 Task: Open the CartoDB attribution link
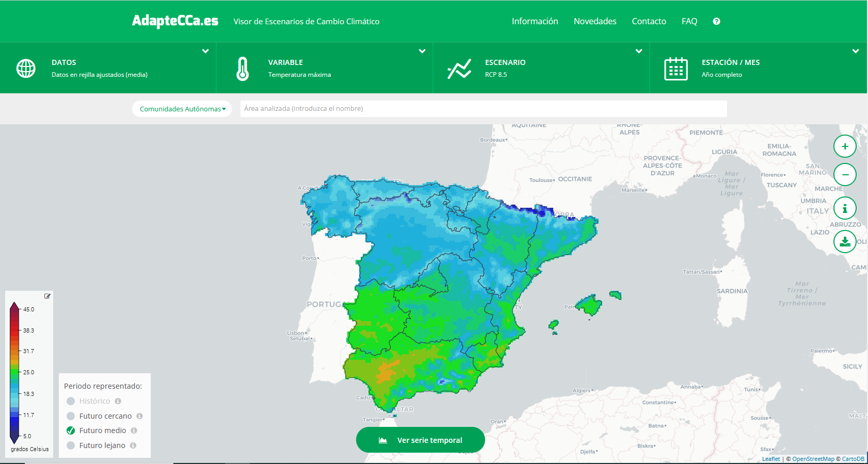pos(853,459)
